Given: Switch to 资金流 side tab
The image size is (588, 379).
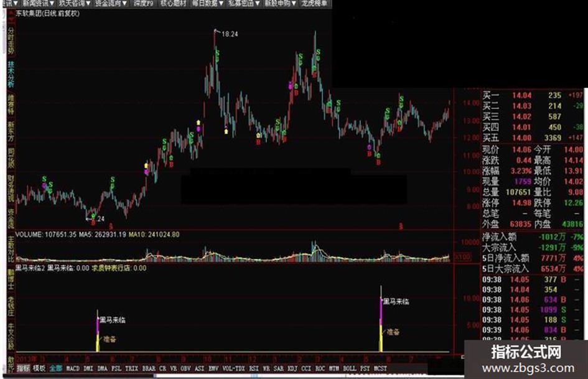Looking at the screenshot, I should click(11, 219).
